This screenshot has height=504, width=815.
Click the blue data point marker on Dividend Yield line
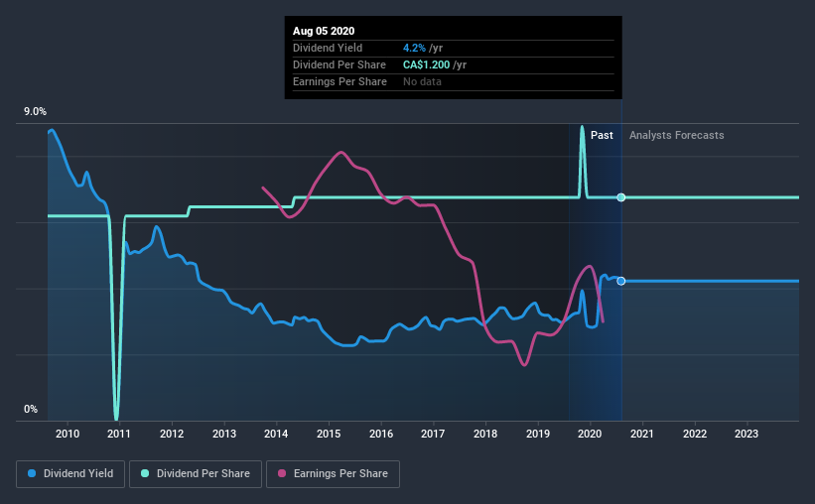click(621, 281)
